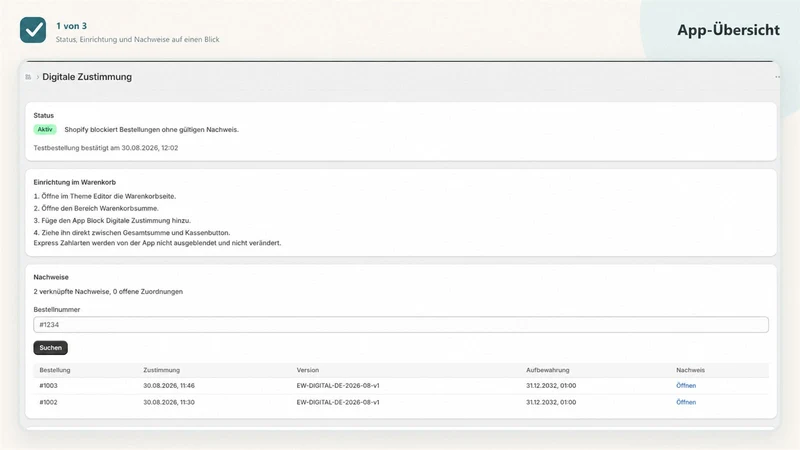Click the Version column header
800x450 pixels.
pos(308,370)
